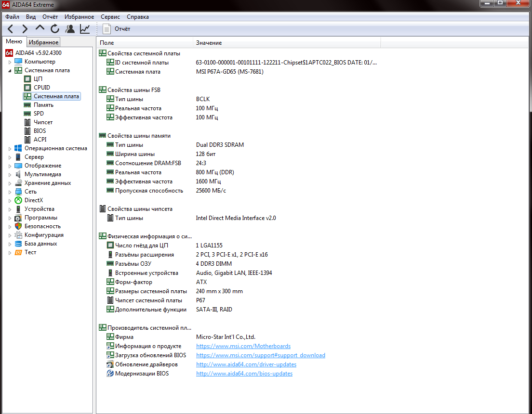Open the BIOS tree item
Image resolution: width=532 pixels, height=414 pixels.
[x=40, y=131]
